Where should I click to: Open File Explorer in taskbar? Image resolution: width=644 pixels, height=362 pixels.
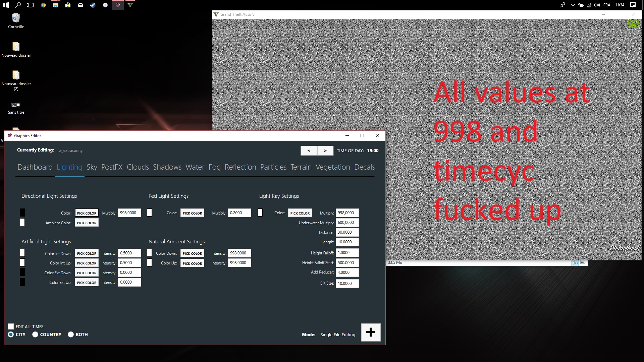pyautogui.click(x=56, y=5)
